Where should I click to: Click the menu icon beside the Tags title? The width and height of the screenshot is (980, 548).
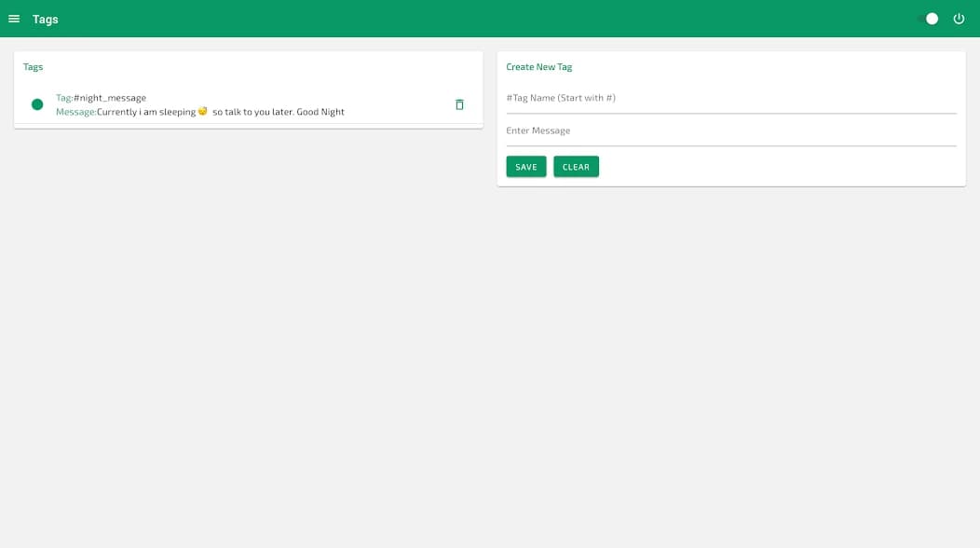(x=14, y=18)
